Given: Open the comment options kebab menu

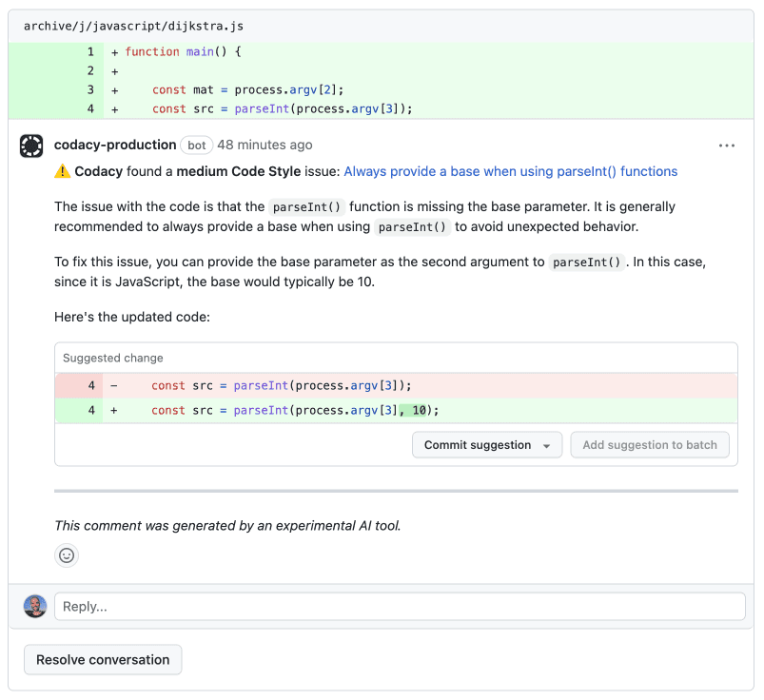Looking at the screenshot, I should [727, 145].
